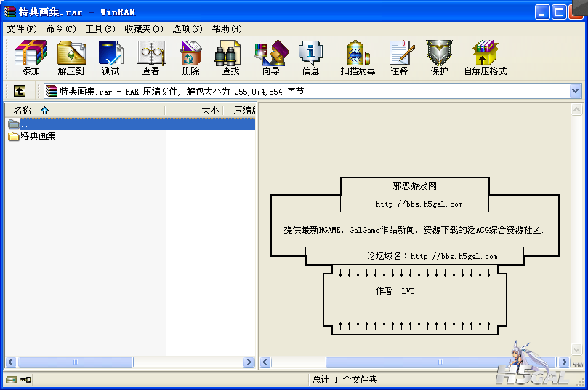Open the 查找 (Find) binoculars tool
588x390 pixels.
coord(230,57)
